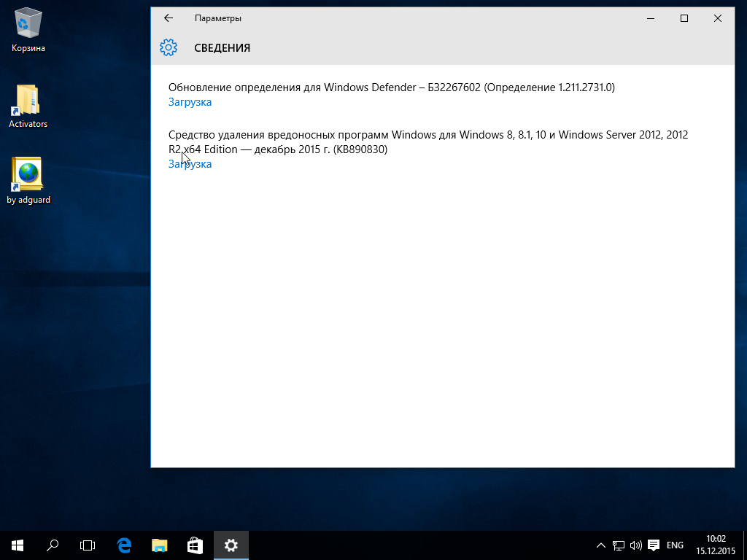Show hidden tray icons chevron
The width and height of the screenshot is (747, 560).
point(601,545)
